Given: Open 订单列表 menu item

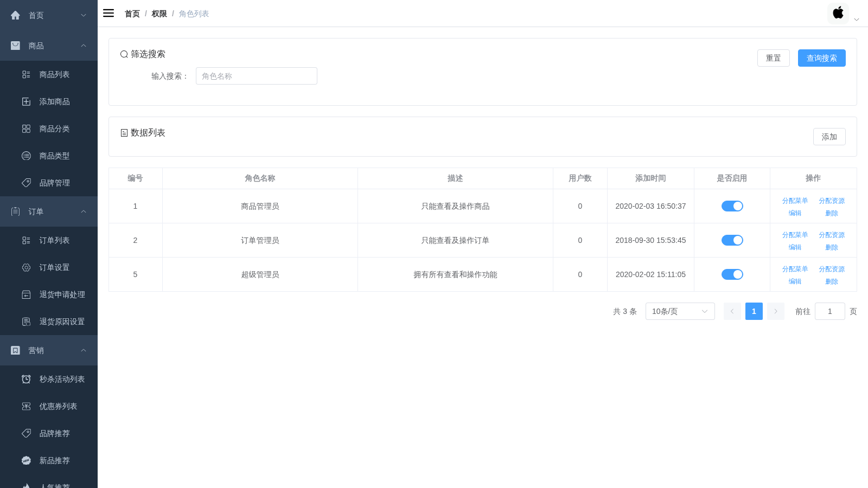Looking at the screenshot, I should pos(49,240).
